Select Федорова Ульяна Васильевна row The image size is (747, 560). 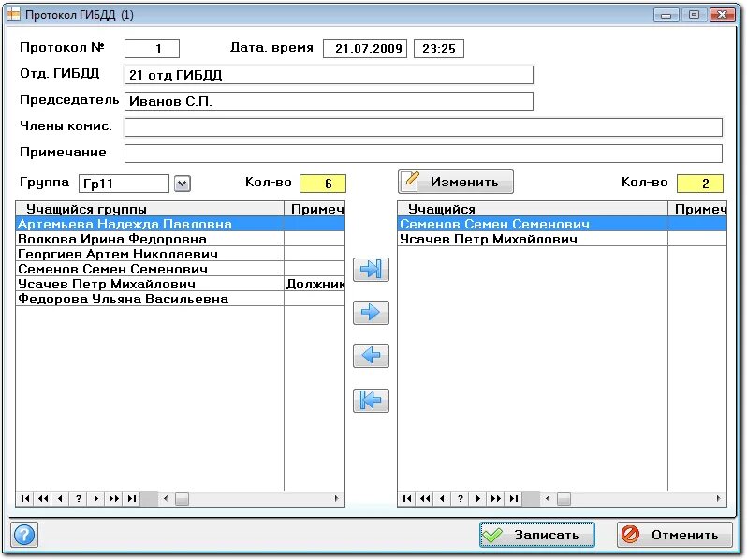[x=181, y=299]
